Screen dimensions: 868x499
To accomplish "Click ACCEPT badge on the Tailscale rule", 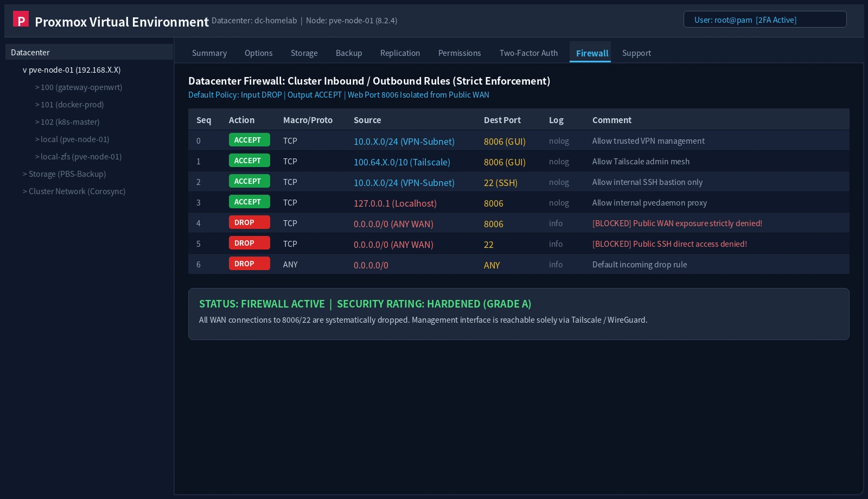I will [250, 161].
